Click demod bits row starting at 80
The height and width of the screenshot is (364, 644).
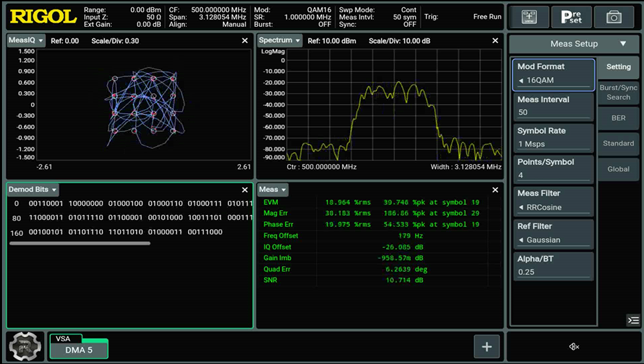tap(132, 218)
